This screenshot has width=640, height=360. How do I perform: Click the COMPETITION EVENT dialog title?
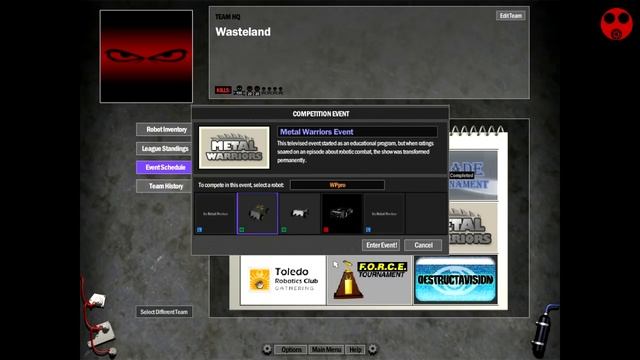pyautogui.click(x=321, y=114)
